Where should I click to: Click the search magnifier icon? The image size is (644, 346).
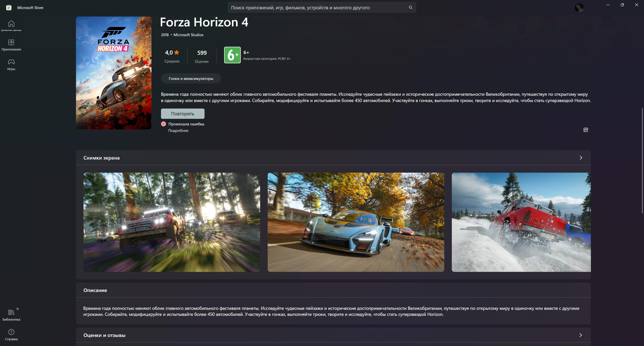click(x=410, y=8)
